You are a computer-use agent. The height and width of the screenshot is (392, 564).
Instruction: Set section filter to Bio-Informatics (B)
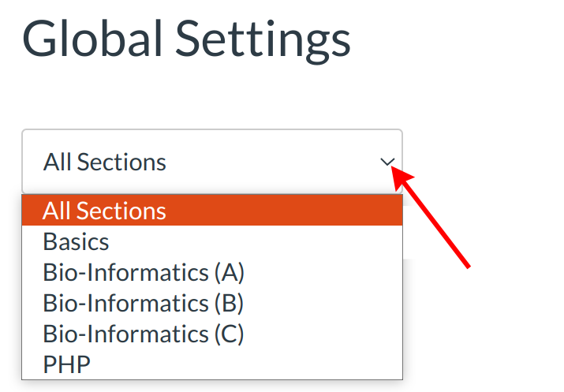click(x=144, y=303)
